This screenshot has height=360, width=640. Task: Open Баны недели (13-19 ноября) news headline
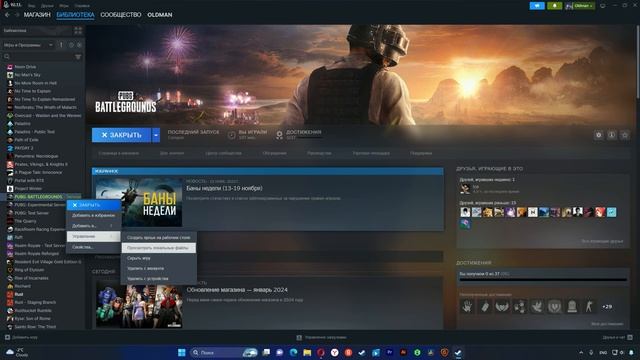(224, 188)
